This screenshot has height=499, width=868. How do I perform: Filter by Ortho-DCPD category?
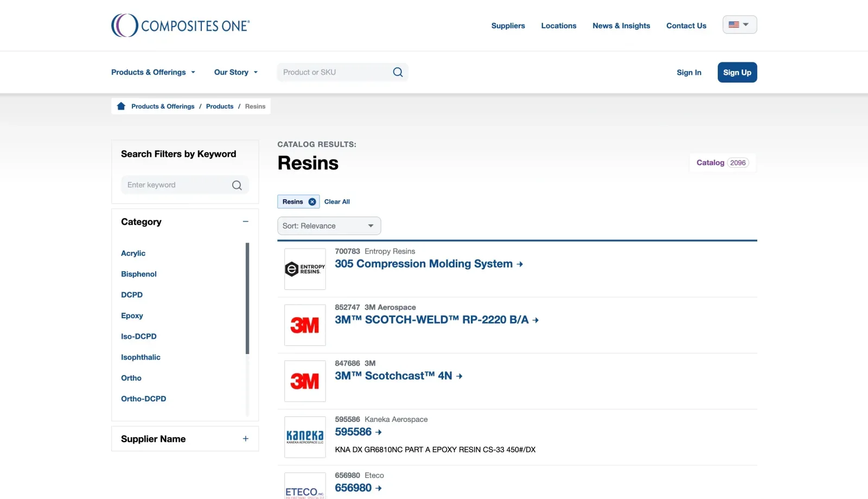[x=143, y=398]
